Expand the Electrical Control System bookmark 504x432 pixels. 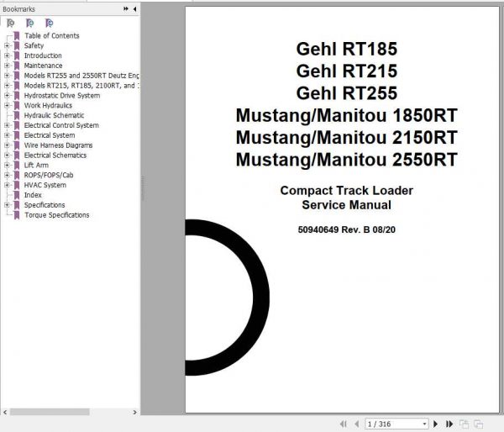pos(7,125)
